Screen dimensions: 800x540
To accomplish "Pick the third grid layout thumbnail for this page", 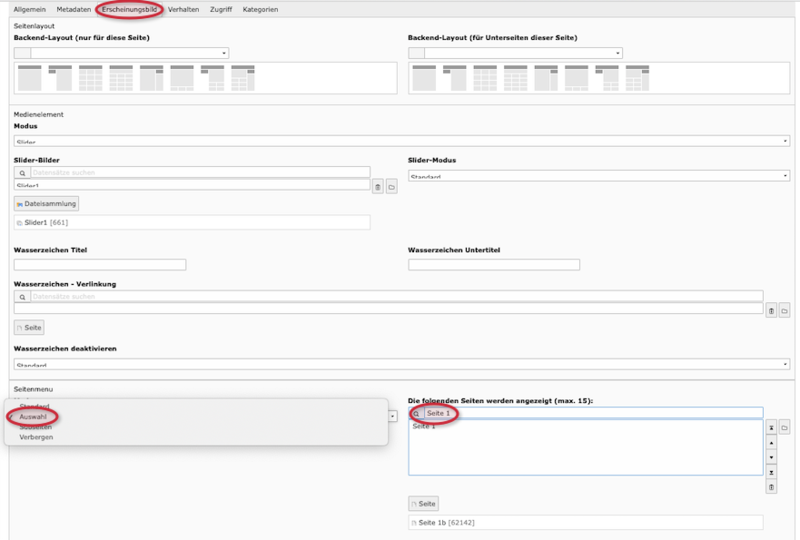I will tap(91, 78).
